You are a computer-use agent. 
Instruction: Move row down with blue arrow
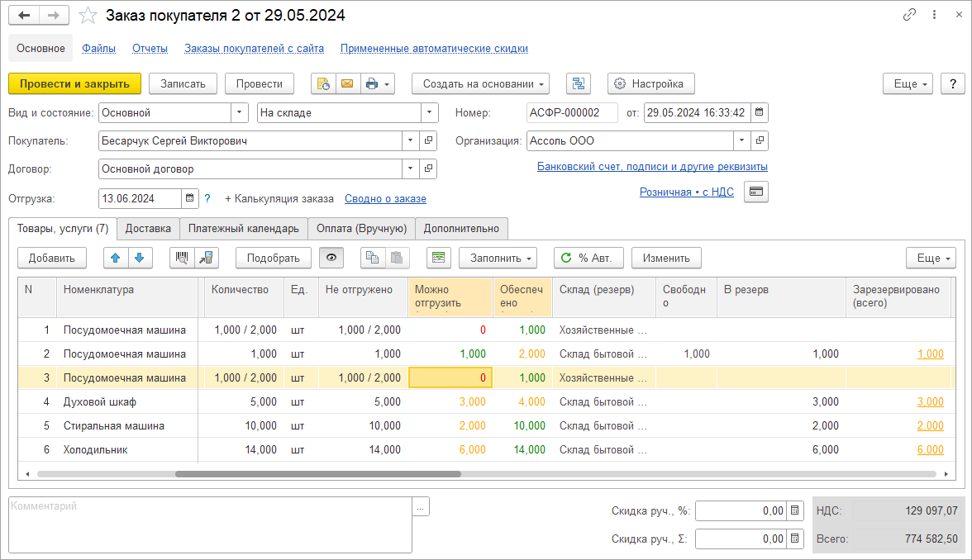click(141, 258)
